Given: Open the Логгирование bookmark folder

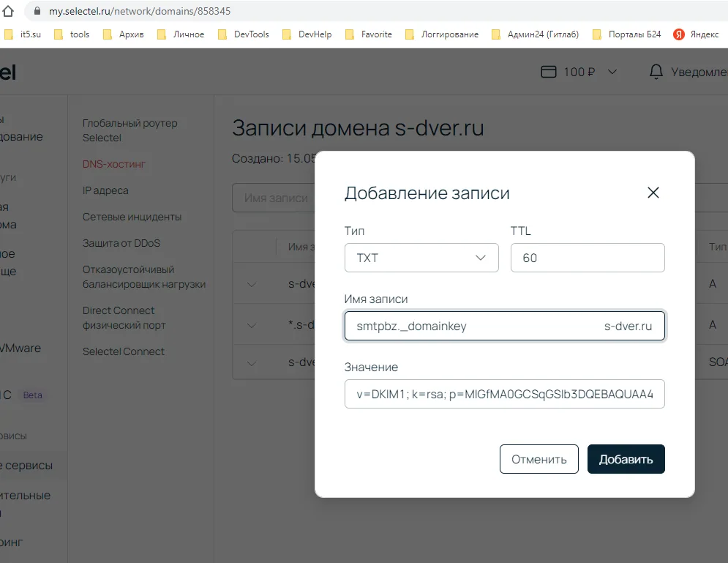Looking at the screenshot, I should coord(441,34).
